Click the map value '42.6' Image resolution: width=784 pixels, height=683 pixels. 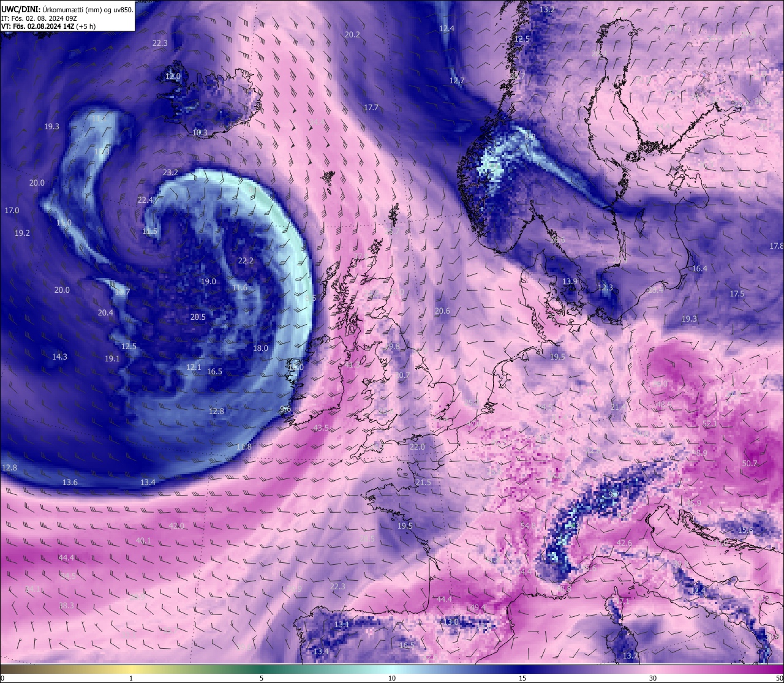tap(624, 543)
